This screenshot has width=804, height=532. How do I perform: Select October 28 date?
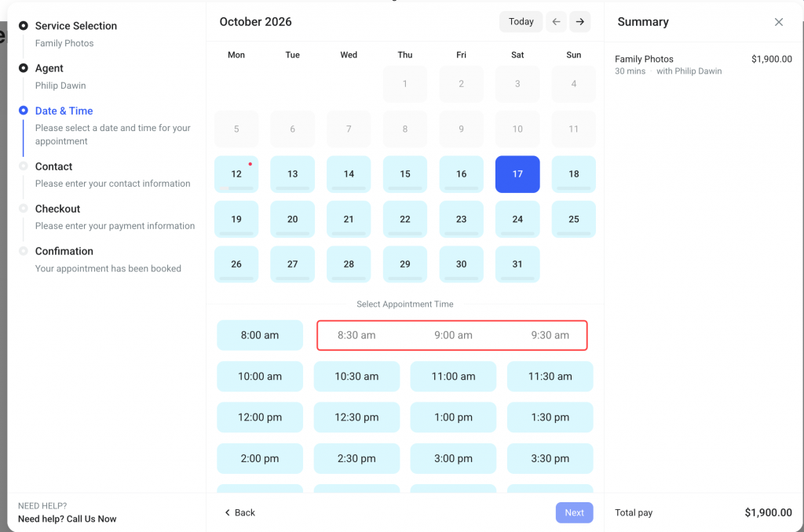point(349,264)
